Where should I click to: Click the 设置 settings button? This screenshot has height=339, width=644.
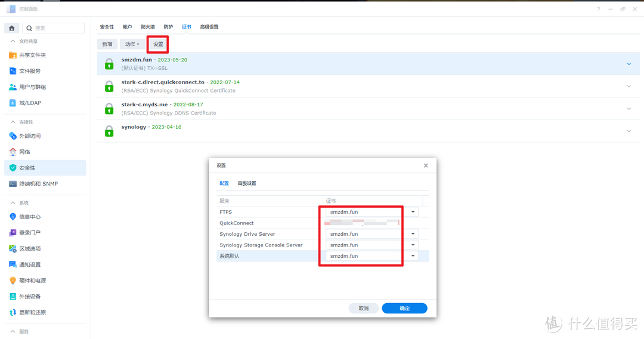click(x=158, y=44)
